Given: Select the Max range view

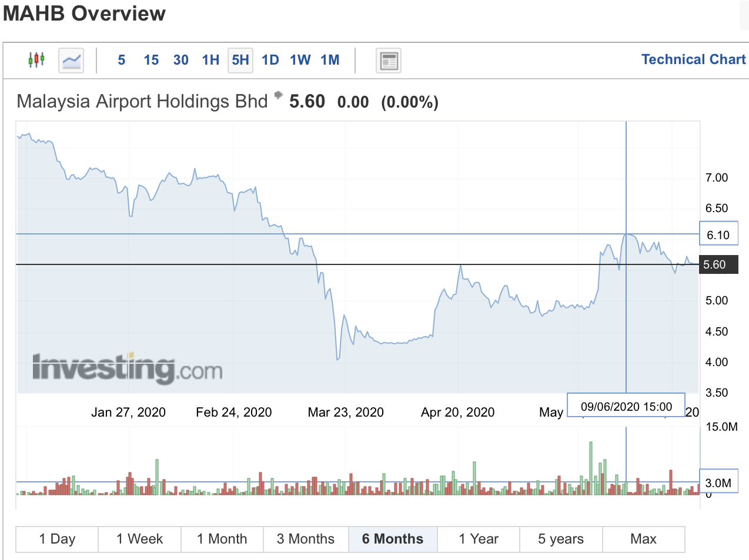Looking at the screenshot, I should 643,539.
